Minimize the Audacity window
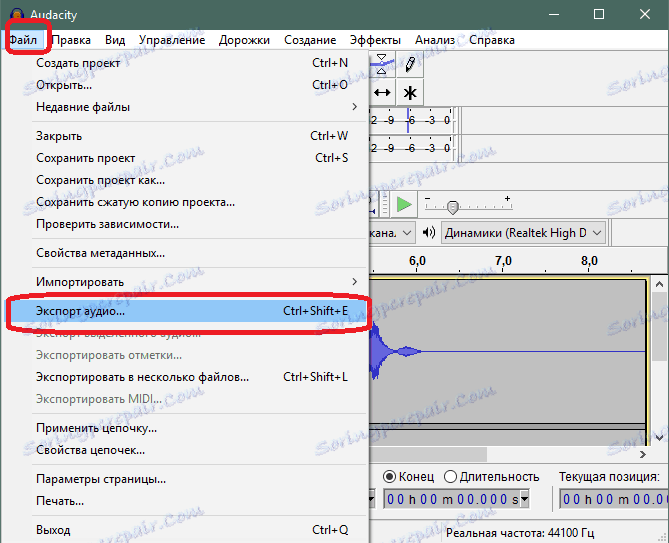 [x=554, y=15]
